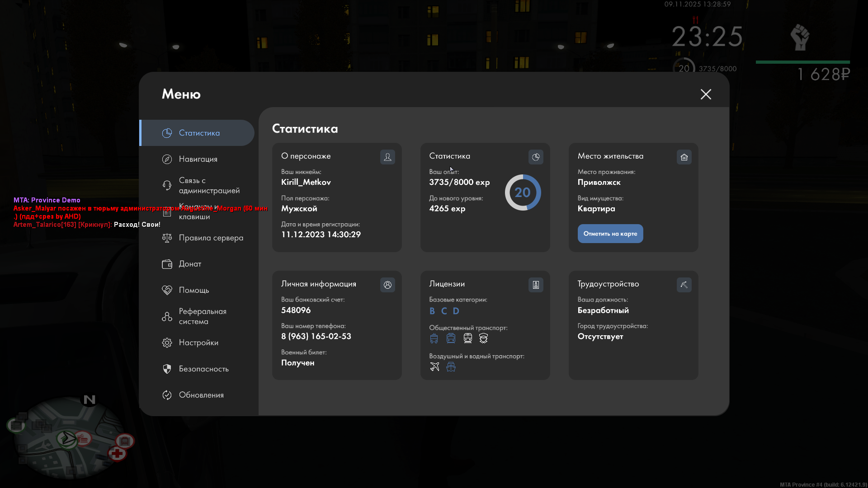Open the Навигация menu section
The width and height of the screenshot is (868, 488).
198,159
